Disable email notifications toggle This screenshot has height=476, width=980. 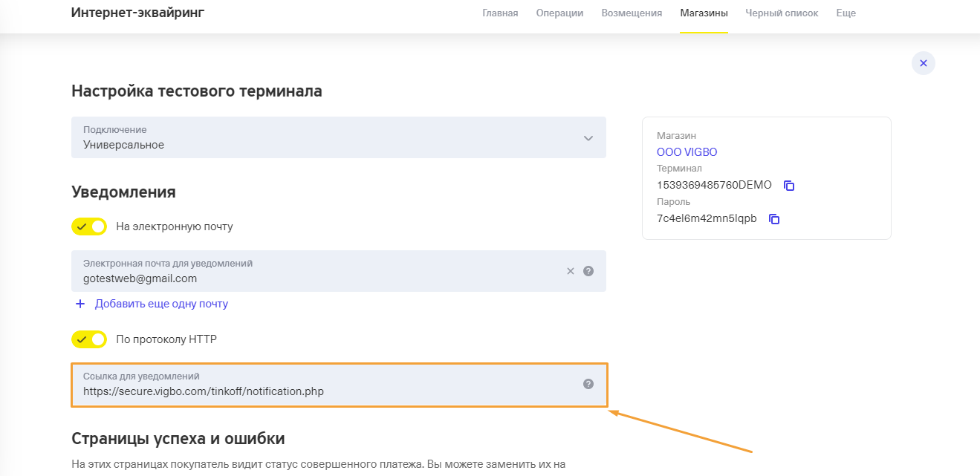pyautogui.click(x=89, y=226)
